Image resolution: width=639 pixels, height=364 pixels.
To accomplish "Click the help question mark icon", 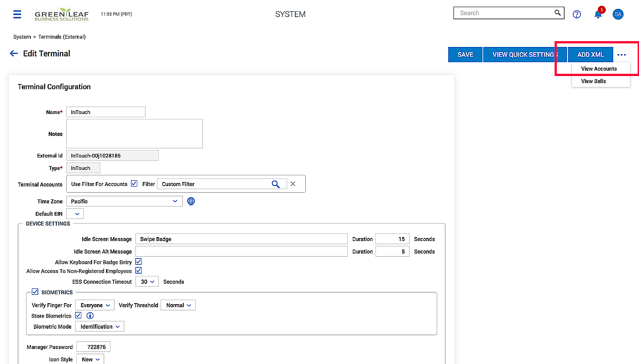I will 577,14.
